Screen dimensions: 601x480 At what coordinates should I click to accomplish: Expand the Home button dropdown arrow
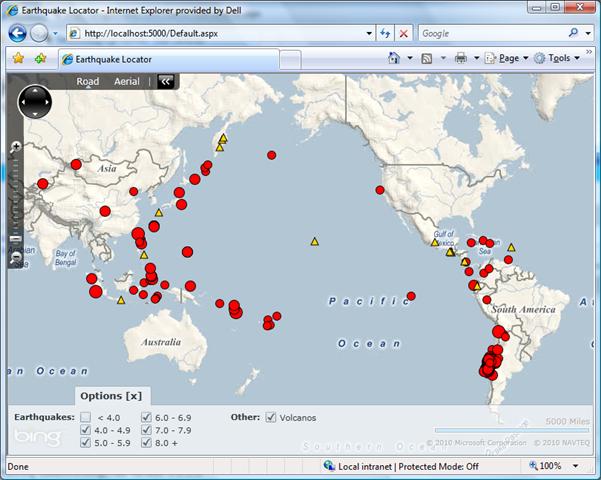coord(410,58)
